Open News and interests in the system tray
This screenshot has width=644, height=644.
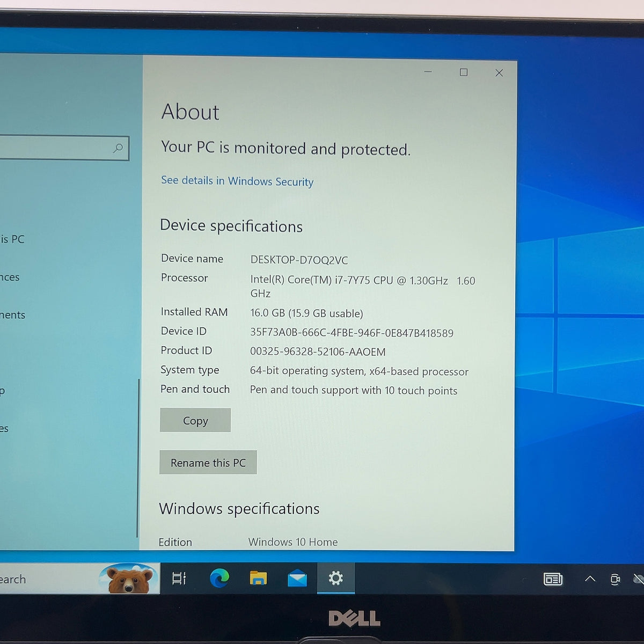click(553, 579)
